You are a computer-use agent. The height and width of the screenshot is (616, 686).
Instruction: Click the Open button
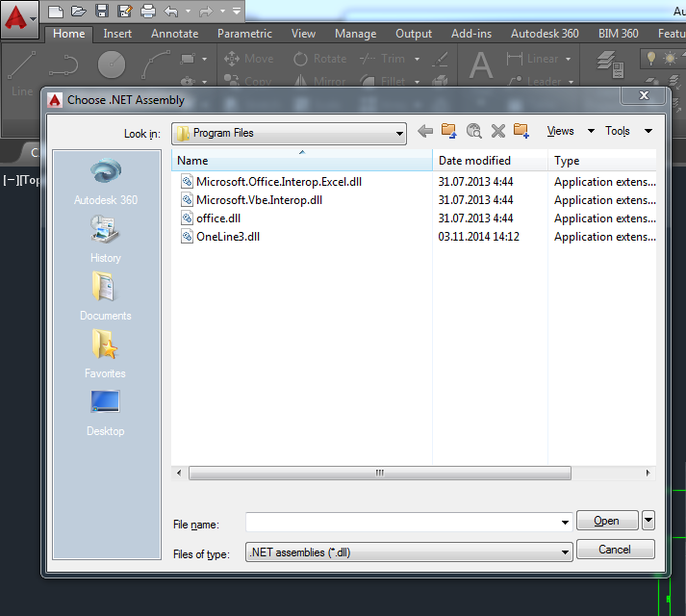point(607,521)
